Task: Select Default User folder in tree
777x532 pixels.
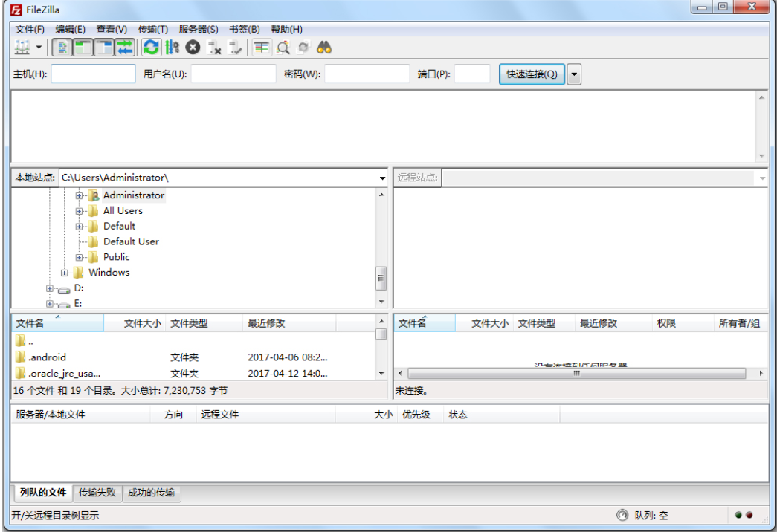Action: [131, 241]
